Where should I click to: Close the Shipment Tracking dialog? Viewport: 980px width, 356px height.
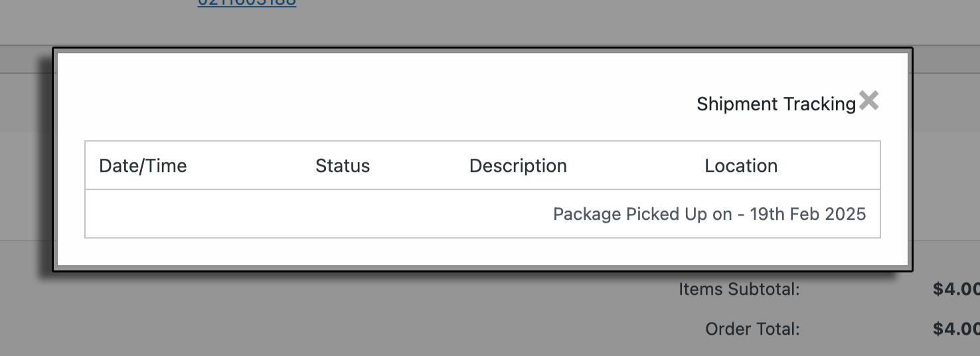tap(868, 101)
